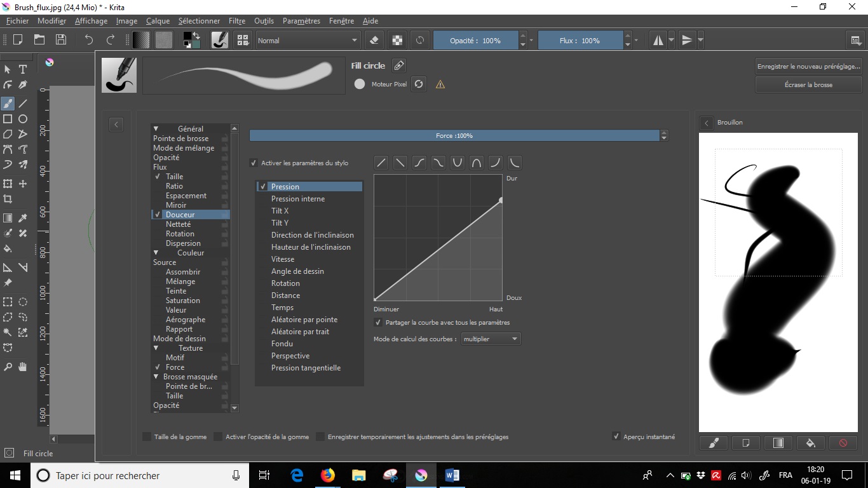Select the Rectangle tool in the toolbox
Viewport: 868px width, 488px height.
coord(8,119)
